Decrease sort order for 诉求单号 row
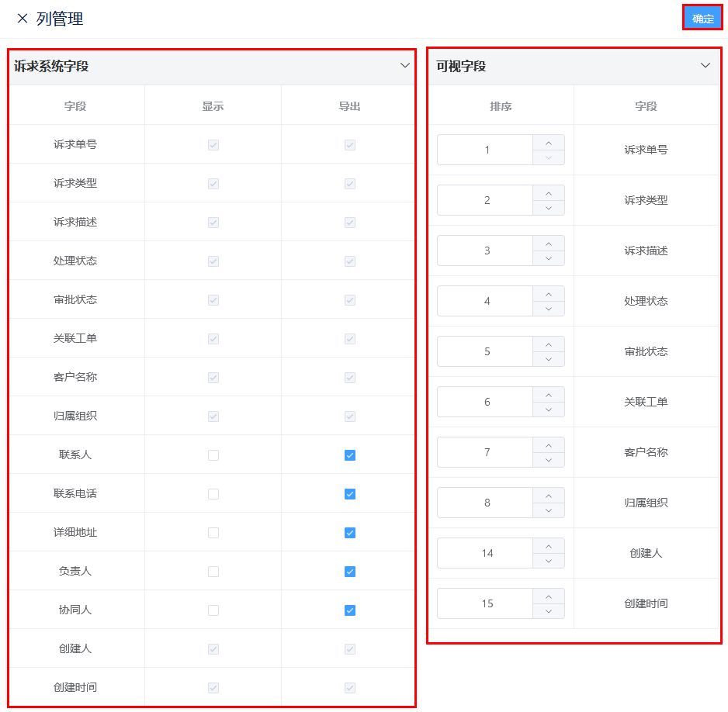 549,157
